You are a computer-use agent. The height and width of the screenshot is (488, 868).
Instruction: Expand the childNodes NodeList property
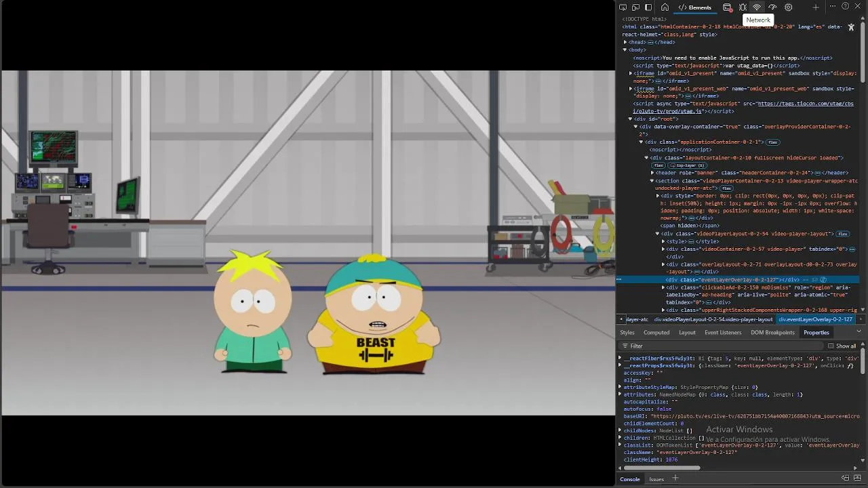pos(620,430)
